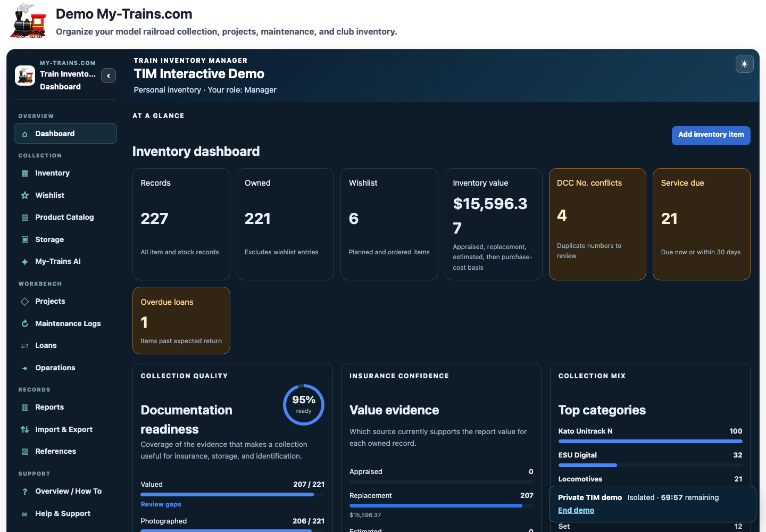Viewport: 766px width, 532px height.
Task: Click the Value evidence heading
Action: click(x=394, y=410)
